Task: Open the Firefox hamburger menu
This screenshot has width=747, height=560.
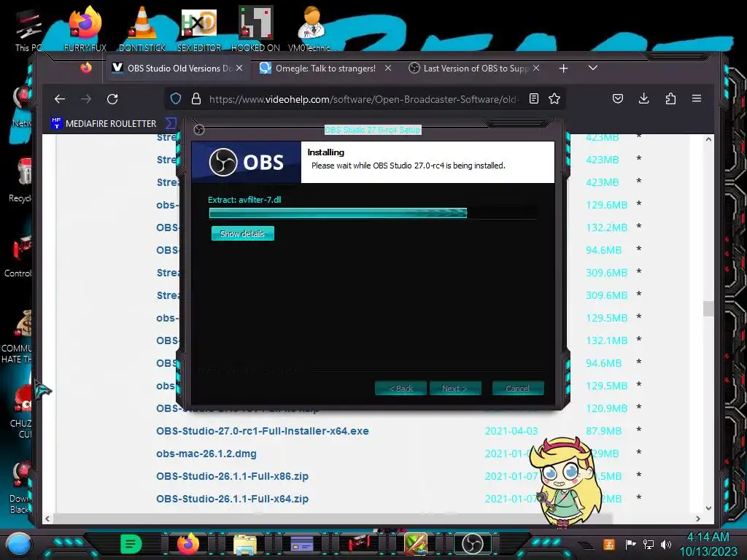Action: click(x=697, y=98)
